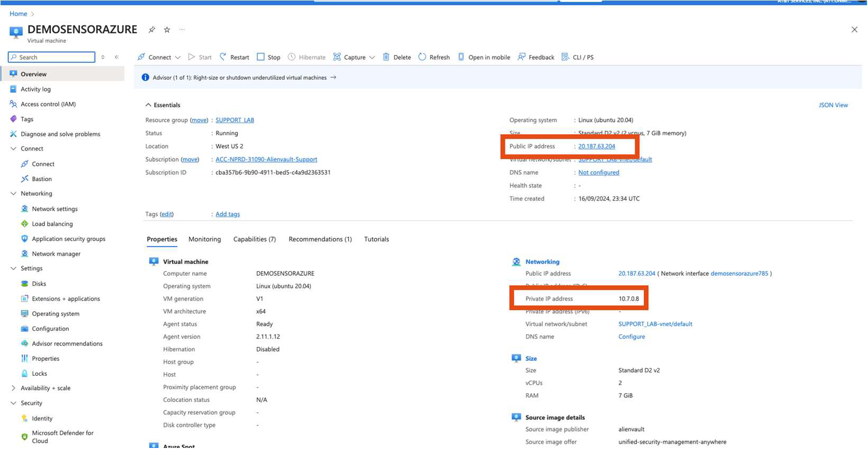Click Open in mobile
This screenshot has height=449, width=868.
[x=484, y=57]
